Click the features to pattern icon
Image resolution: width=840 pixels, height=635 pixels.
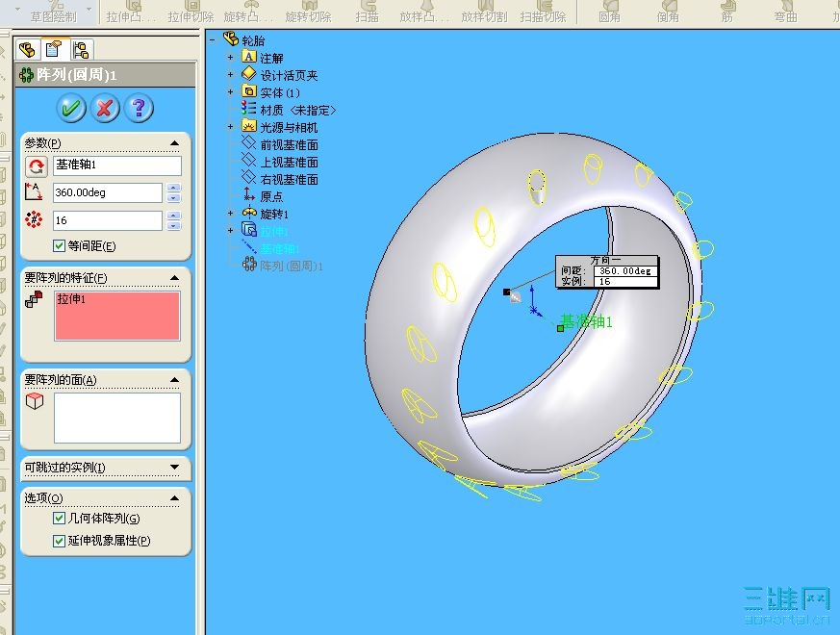(34, 299)
